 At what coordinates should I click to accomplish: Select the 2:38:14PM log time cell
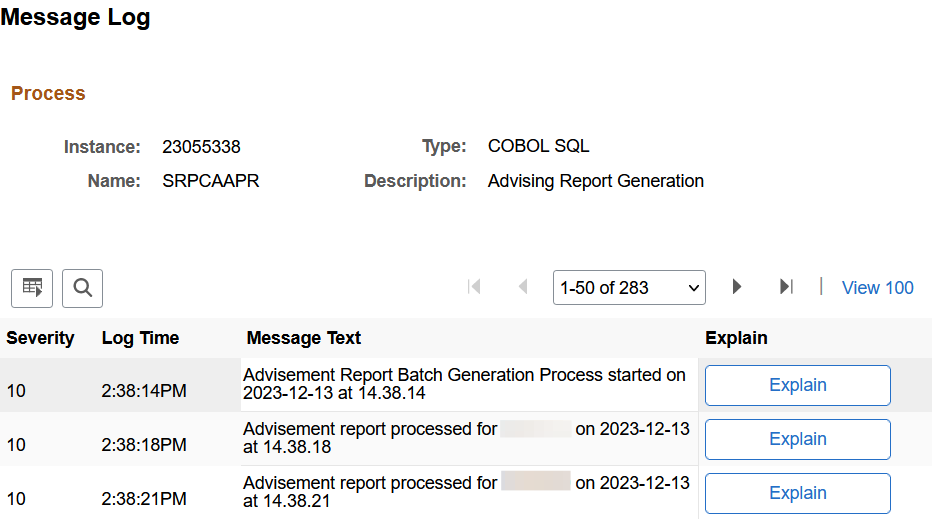144,391
